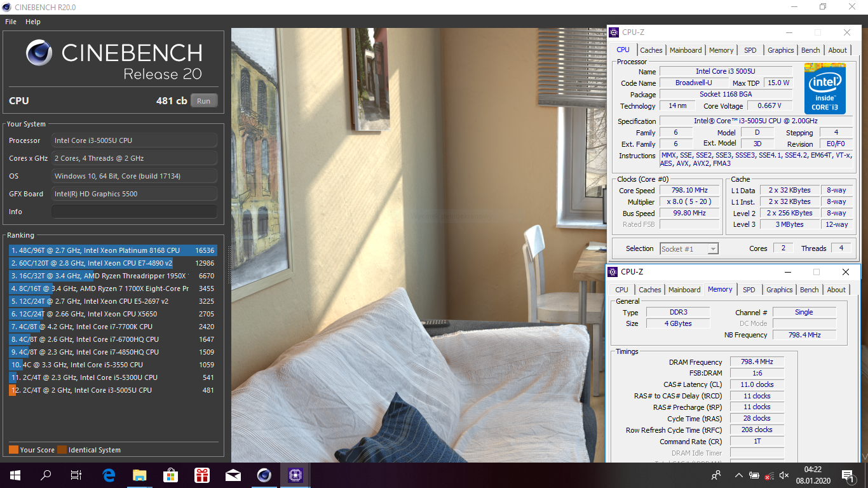868x488 pixels.
Task: Switch to the Bench tab in lower CPU-Z
Action: coord(809,290)
